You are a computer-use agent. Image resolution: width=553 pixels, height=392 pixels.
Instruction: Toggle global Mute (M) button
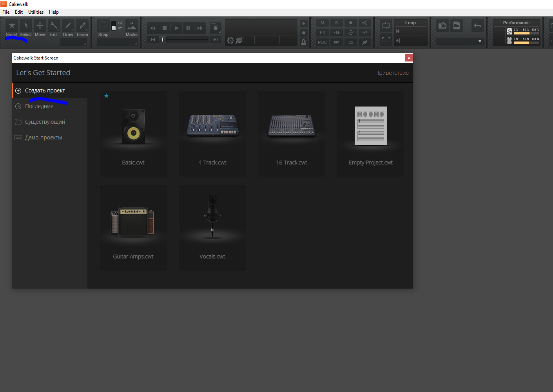[323, 23]
